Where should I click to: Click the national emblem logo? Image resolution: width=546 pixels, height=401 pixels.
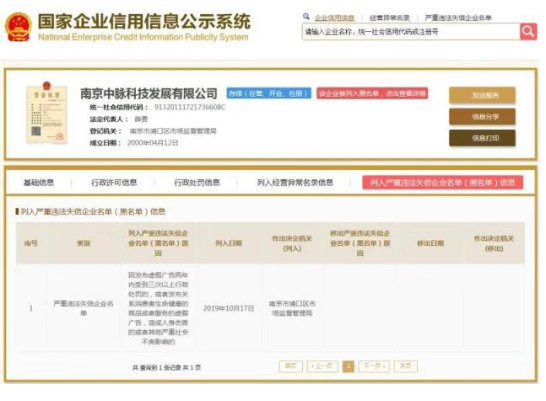click(18, 27)
